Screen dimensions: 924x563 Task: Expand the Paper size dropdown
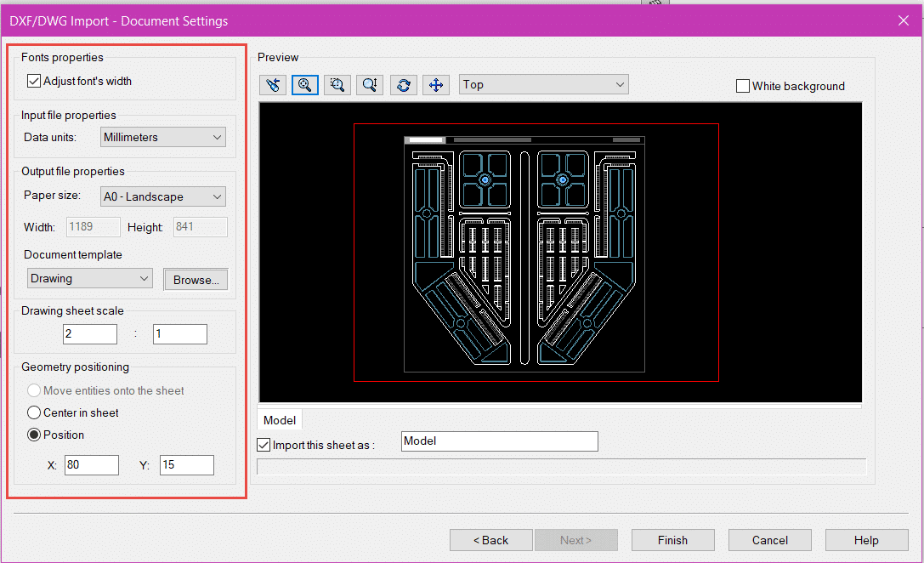[x=162, y=196]
